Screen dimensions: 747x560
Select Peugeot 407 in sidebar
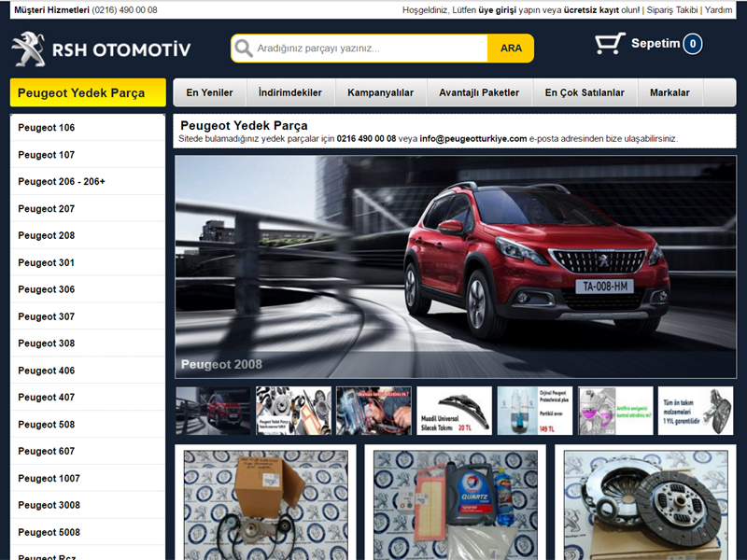[88, 398]
